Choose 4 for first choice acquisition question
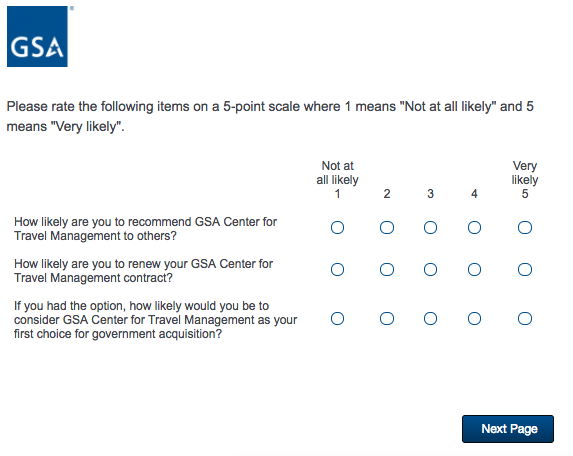The height and width of the screenshot is (456, 573). click(x=474, y=319)
